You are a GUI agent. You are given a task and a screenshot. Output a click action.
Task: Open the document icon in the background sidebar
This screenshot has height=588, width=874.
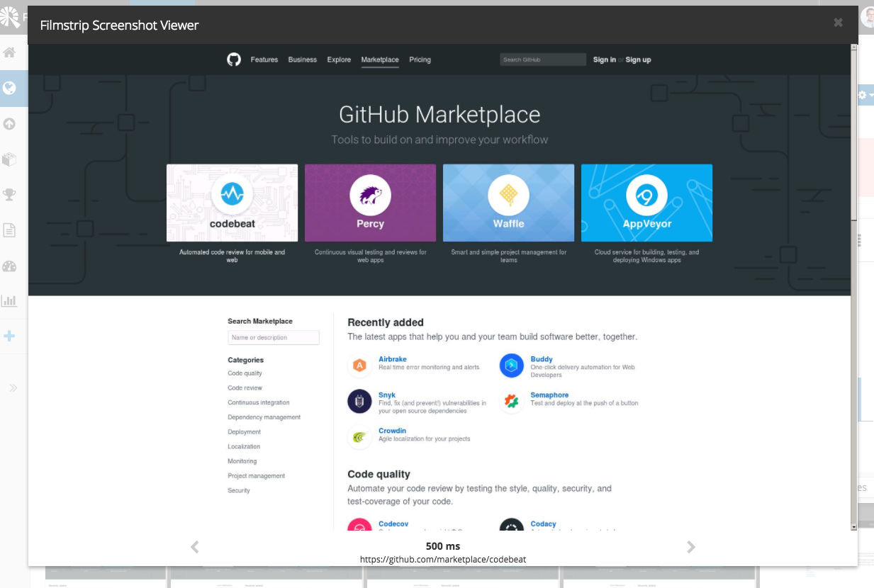[x=9, y=230]
